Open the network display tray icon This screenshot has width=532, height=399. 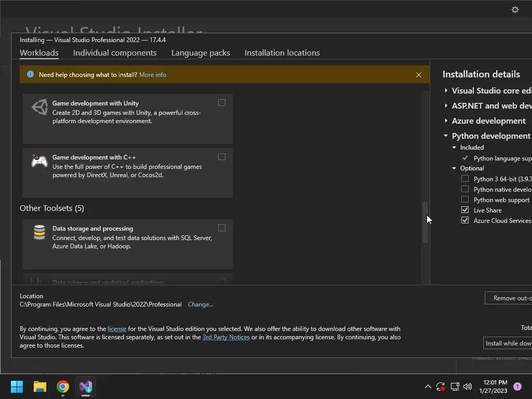455,387
